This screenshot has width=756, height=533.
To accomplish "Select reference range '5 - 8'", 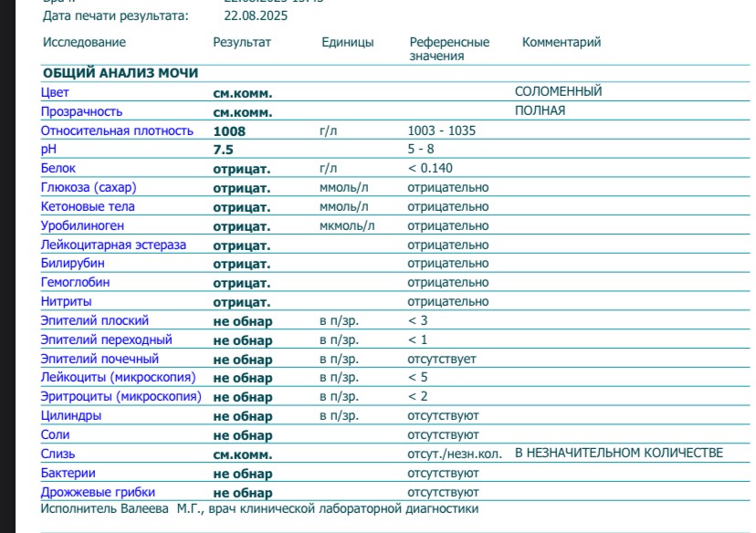I will [x=421, y=150].
